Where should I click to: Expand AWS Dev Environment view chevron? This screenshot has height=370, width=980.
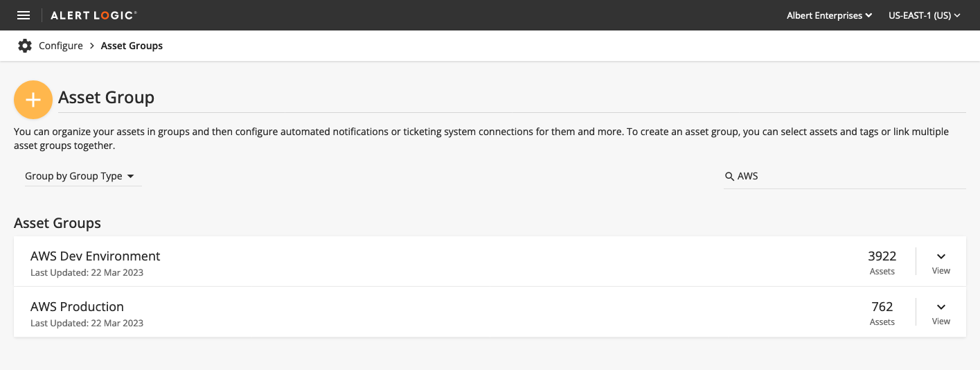click(941, 256)
